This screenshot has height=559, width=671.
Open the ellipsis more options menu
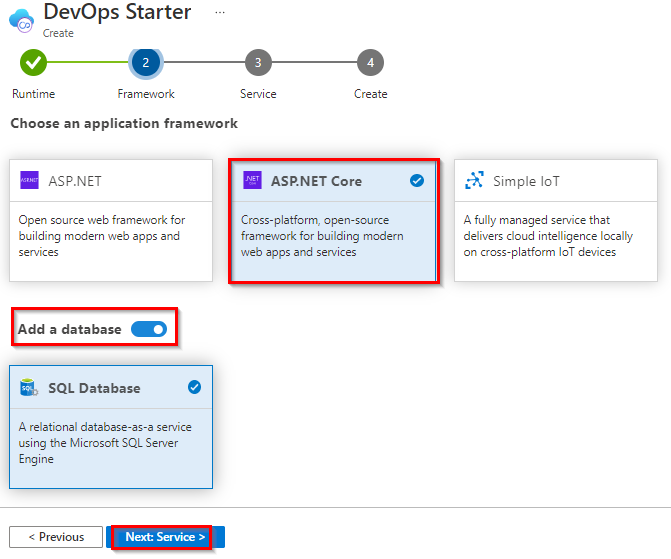(220, 12)
